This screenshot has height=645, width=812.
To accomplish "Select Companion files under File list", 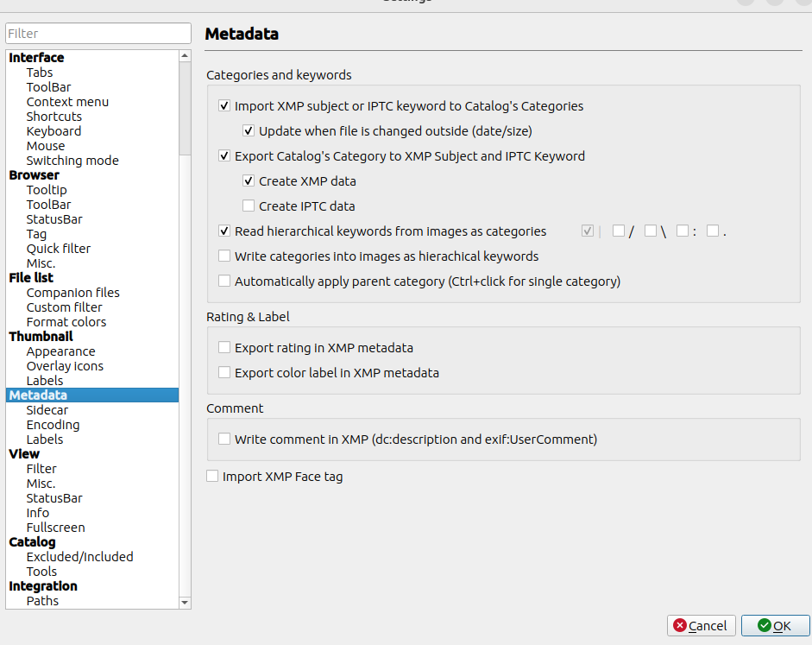I will tap(72, 293).
